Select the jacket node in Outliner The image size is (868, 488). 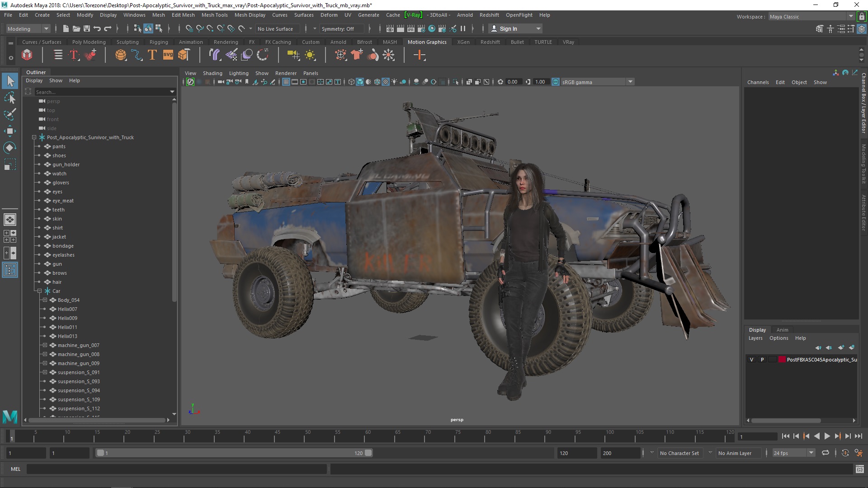point(59,237)
